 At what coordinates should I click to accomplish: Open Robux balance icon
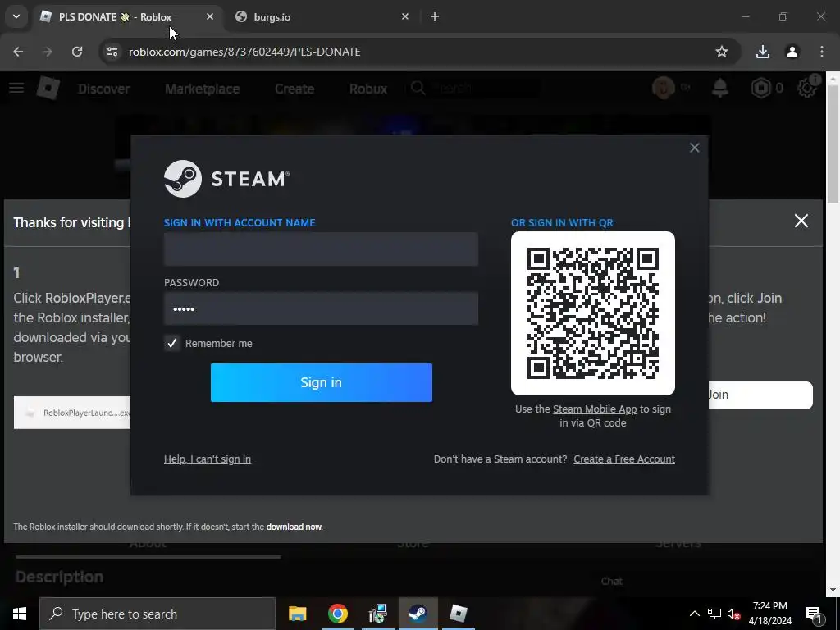(760, 88)
